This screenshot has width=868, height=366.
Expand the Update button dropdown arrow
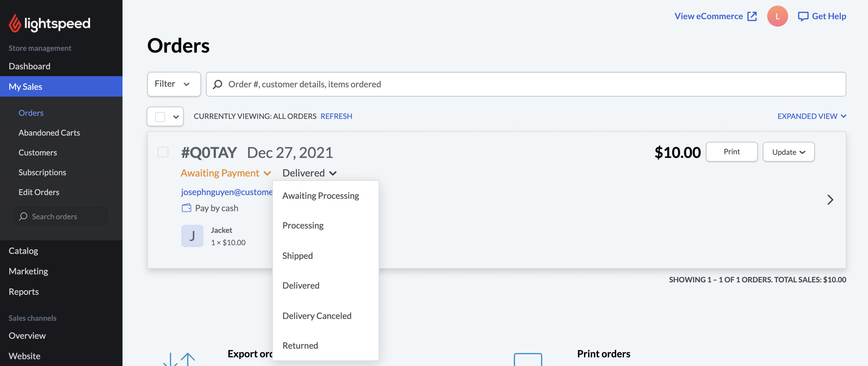803,152
